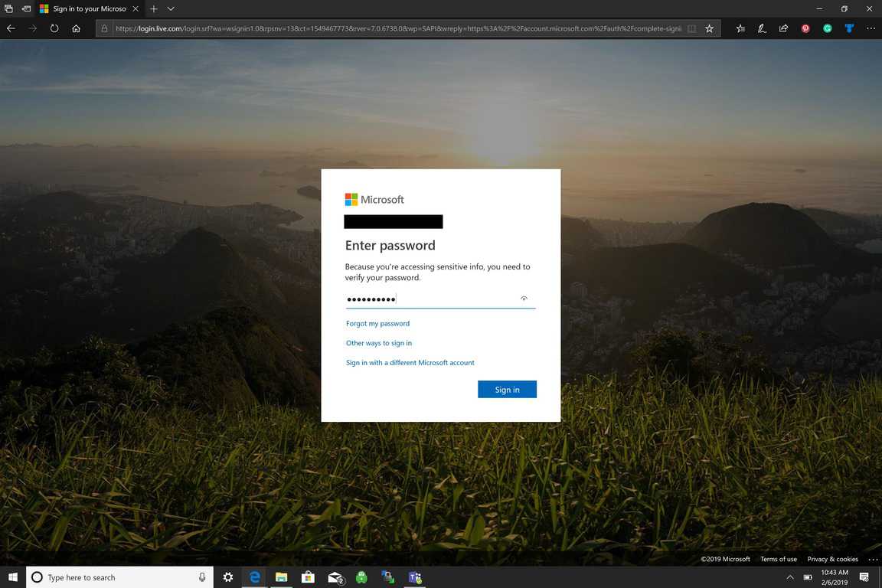The height and width of the screenshot is (588, 882).
Task: Click the Add notes pen icon
Action: pyautogui.click(x=762, y=28)
